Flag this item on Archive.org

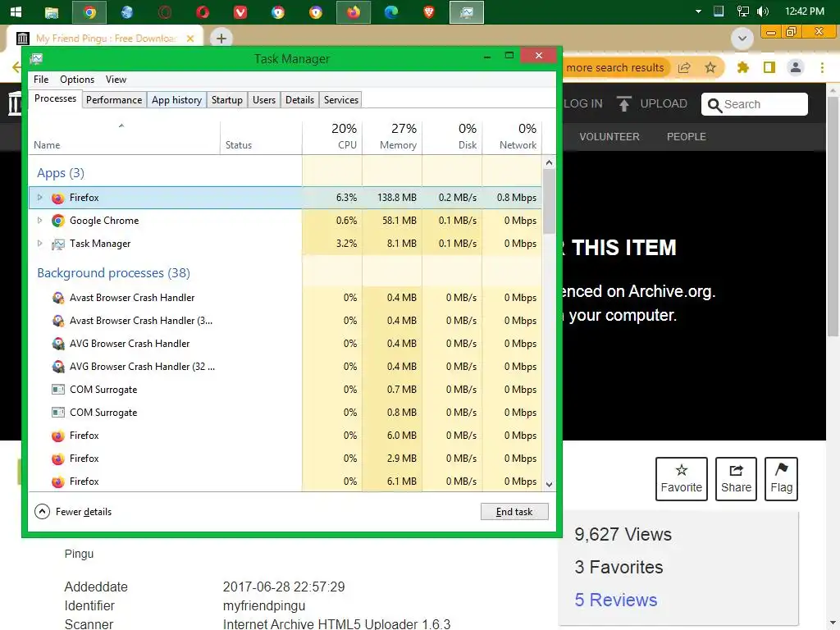[x=781, y=479]
